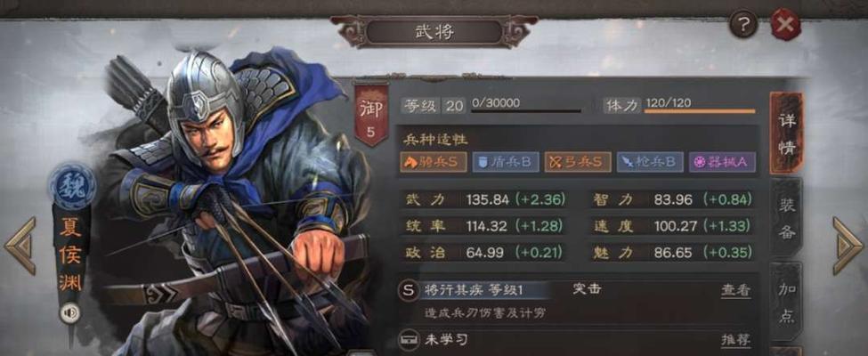The image size is (868, 356).
Task: Click 推荐 link for unlearned skill
Action: pos(736,339)
